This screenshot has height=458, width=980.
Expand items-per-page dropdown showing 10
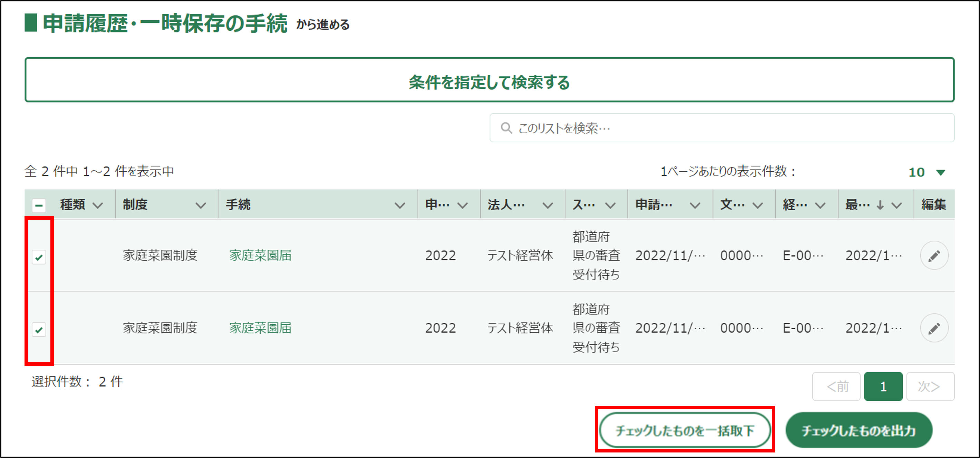click(x=927, y=172)
